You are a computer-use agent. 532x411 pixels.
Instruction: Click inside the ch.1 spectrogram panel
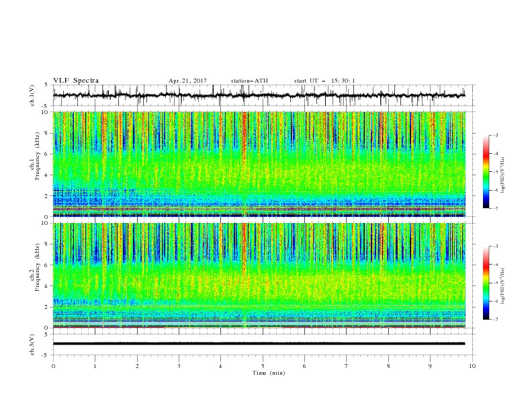[x=259, y=164]
